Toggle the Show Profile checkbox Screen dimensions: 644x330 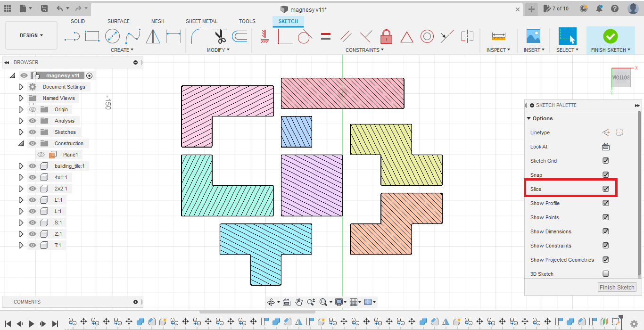click(606, 203)
